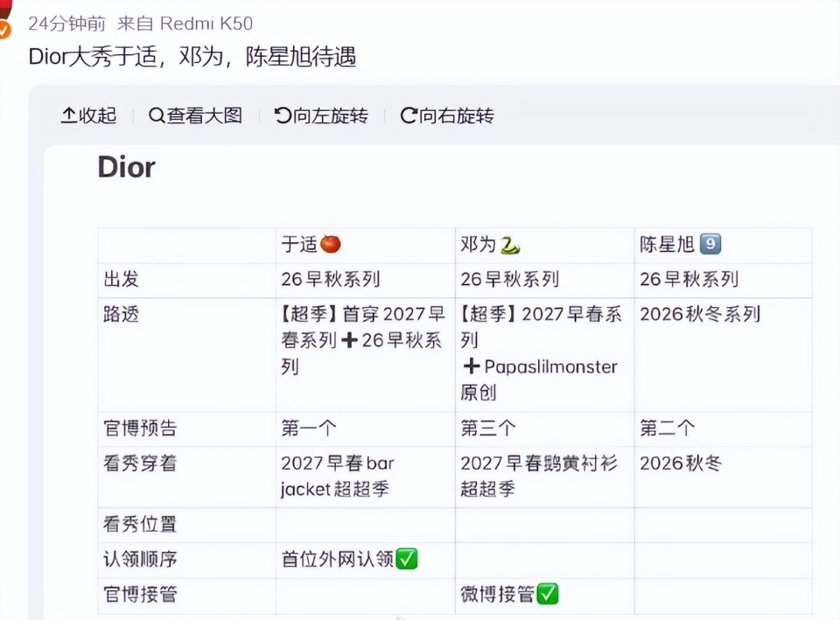Image resolution: width=840 pixels, height=620 pixels.
Task: Select the 看秀穿着 row label
Action: point(140,463)
